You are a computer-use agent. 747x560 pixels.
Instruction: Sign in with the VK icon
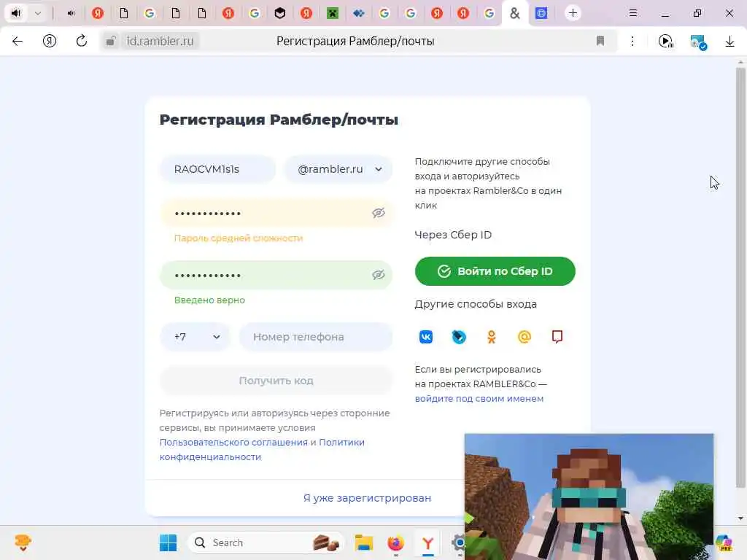point(426,337)
